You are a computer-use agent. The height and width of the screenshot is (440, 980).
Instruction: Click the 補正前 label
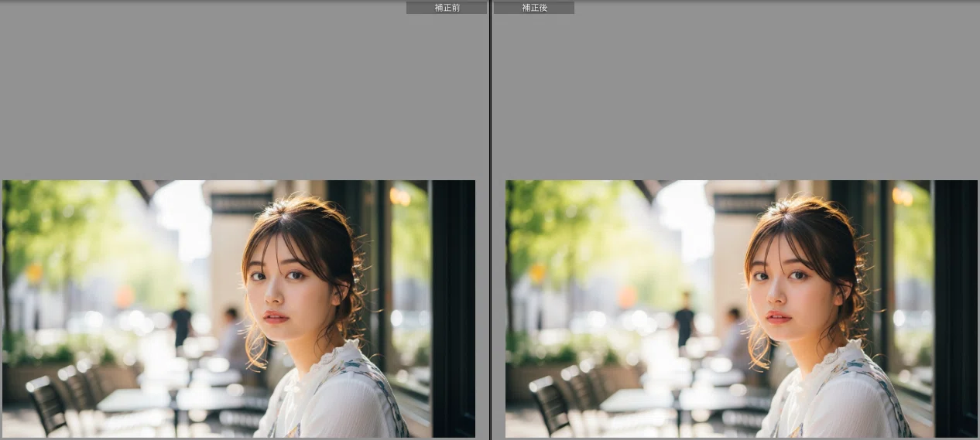coord(447,8)
